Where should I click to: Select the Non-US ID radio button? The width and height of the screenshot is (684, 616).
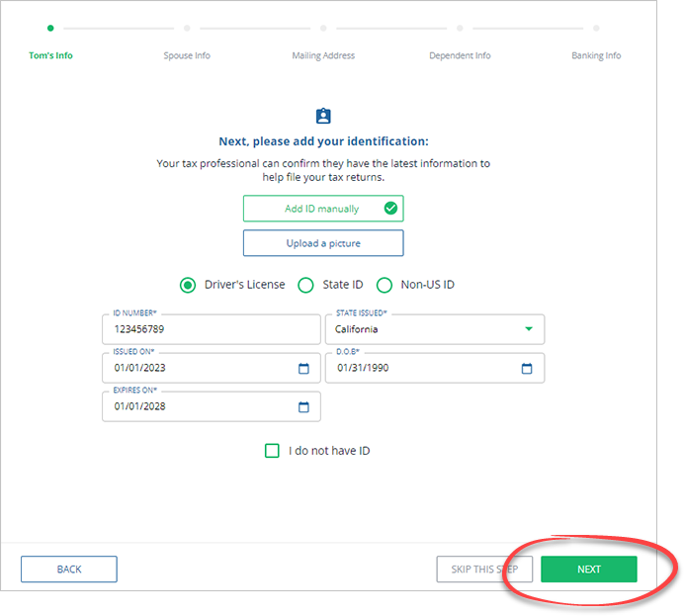384,285
